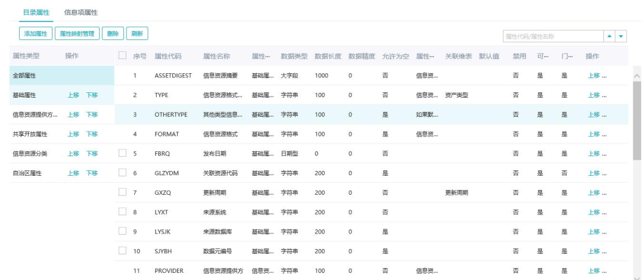Click 上移 for 共享开放属性
Image resolution: width=644 pixels, height=280 pixels.
pos(73,134)
